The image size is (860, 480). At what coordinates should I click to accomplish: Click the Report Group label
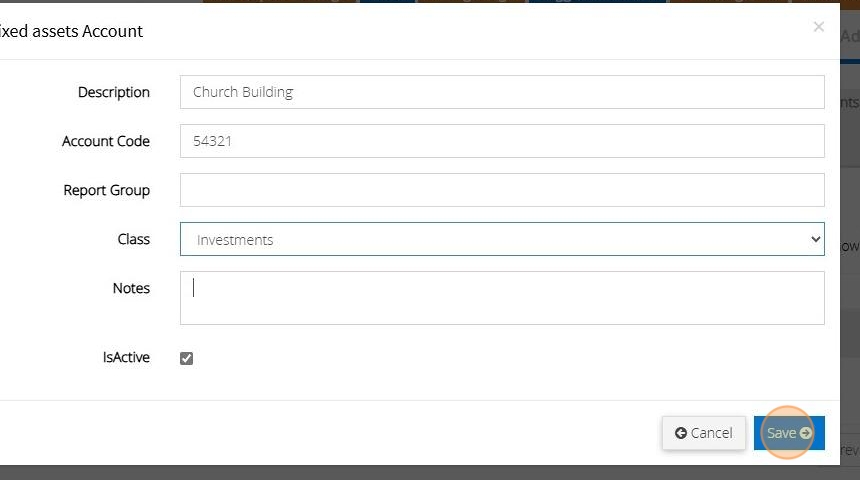pos(107,190)
